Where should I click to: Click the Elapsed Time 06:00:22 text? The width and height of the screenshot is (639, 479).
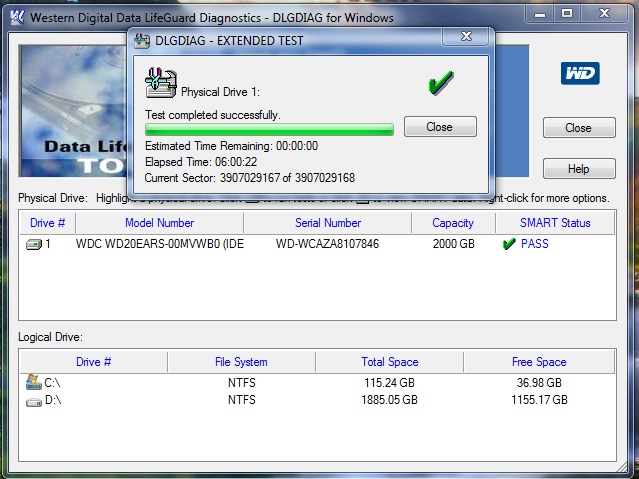[201, 162]
